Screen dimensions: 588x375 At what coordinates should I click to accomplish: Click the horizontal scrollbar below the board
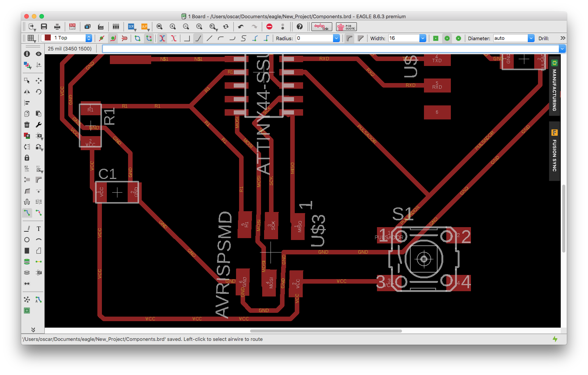[326, 331]
